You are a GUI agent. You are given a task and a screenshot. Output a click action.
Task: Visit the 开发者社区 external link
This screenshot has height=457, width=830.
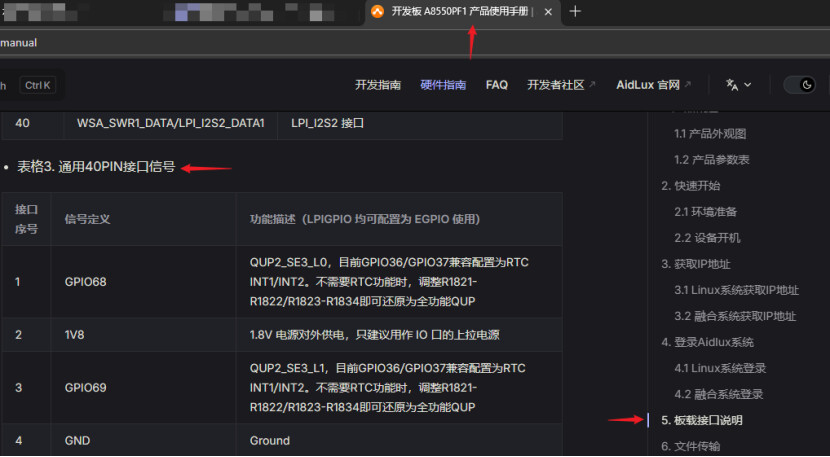[560, 85]
